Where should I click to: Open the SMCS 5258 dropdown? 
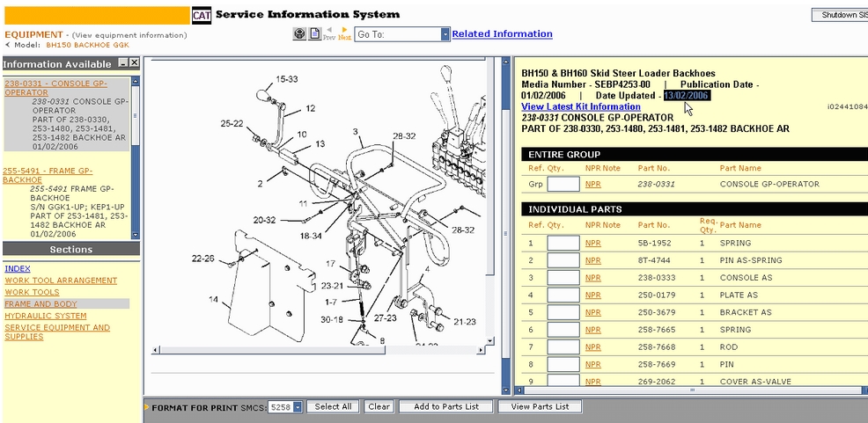click(x=298, y=407)
